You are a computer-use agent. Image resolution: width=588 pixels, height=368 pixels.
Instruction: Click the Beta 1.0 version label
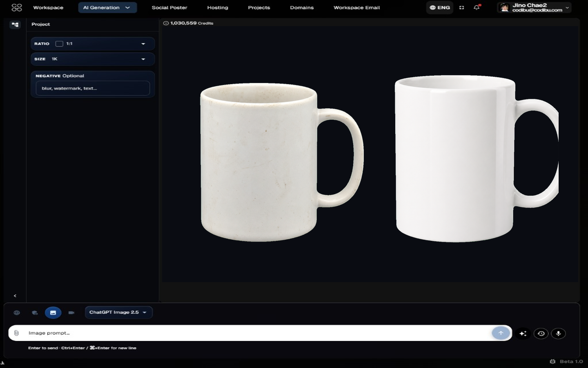coord(571,361)
